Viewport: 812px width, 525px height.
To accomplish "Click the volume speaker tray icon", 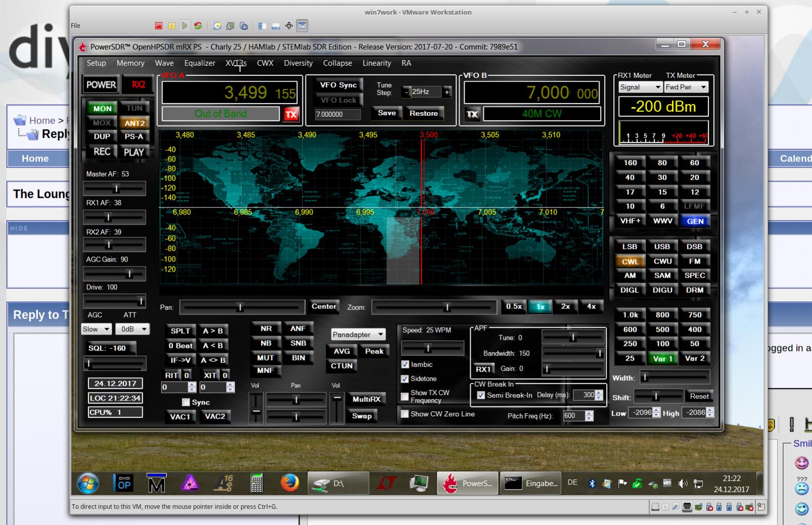I will [x=683, y=484].
